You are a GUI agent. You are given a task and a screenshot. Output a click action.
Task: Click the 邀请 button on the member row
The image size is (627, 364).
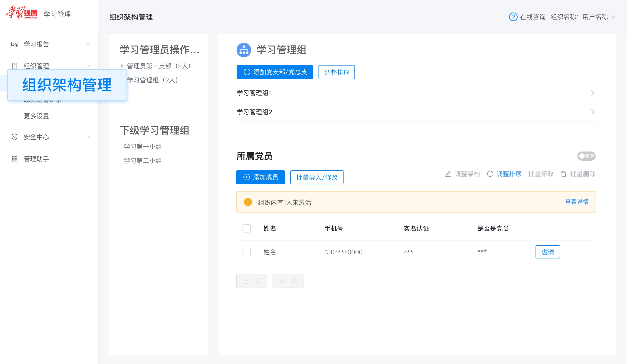548,252
